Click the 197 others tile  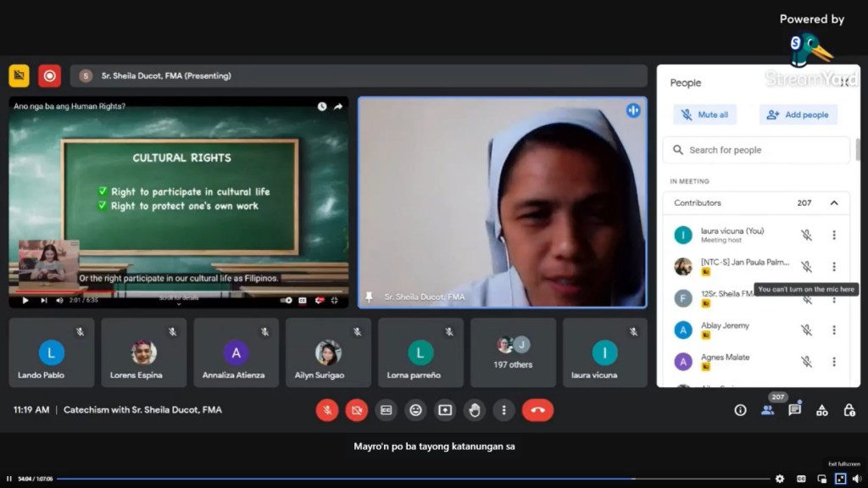(x=513, y=352)
